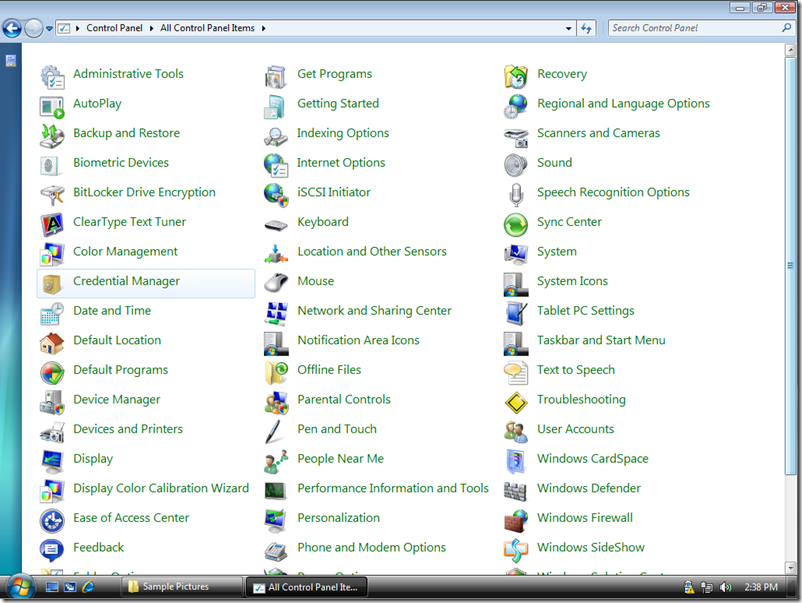This screenshot has height=603, width=802.
Task: Open the Backup and Restore icon
Action: (52, 136)
